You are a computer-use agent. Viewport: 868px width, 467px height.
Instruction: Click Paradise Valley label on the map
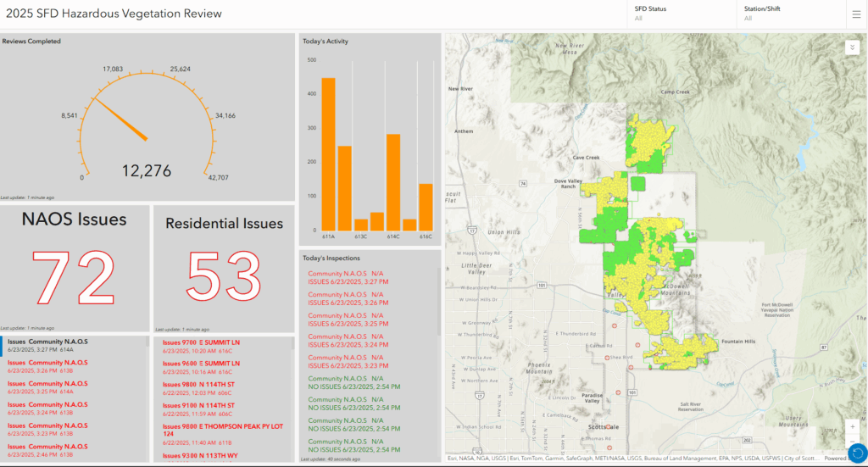pos(592,398)
